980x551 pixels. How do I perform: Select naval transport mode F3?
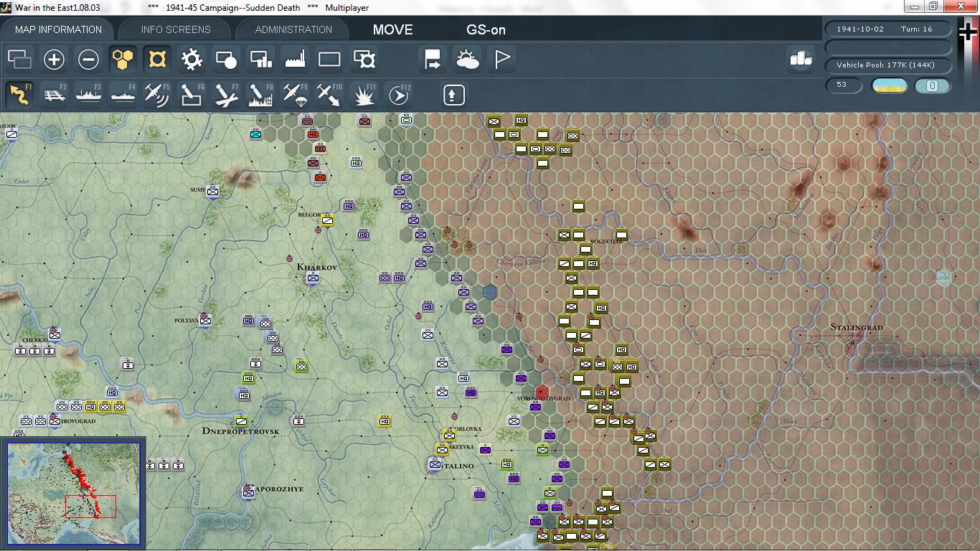[89, 95]
